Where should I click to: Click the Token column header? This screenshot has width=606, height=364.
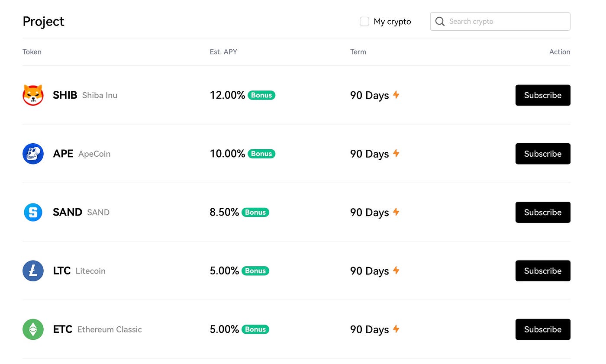(x=32, y=52)
